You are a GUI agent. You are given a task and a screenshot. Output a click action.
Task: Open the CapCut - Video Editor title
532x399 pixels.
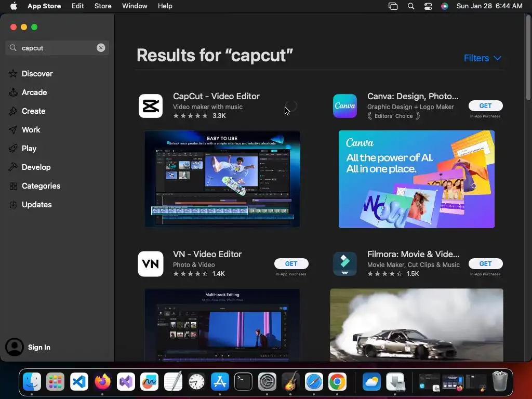[216, 96]
